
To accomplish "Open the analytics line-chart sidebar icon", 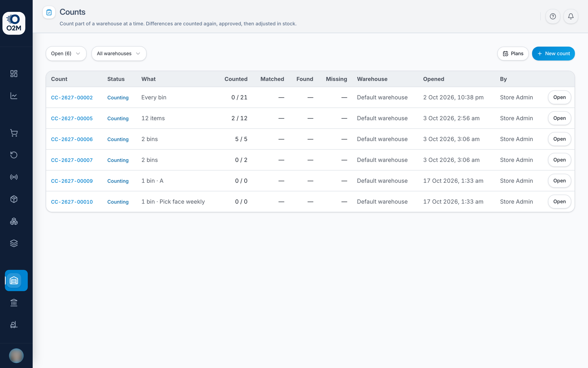I will (14, 96).
